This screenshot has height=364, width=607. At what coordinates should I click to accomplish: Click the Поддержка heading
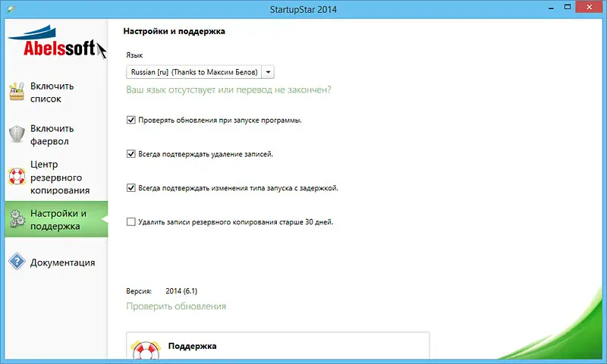[193, 346]
